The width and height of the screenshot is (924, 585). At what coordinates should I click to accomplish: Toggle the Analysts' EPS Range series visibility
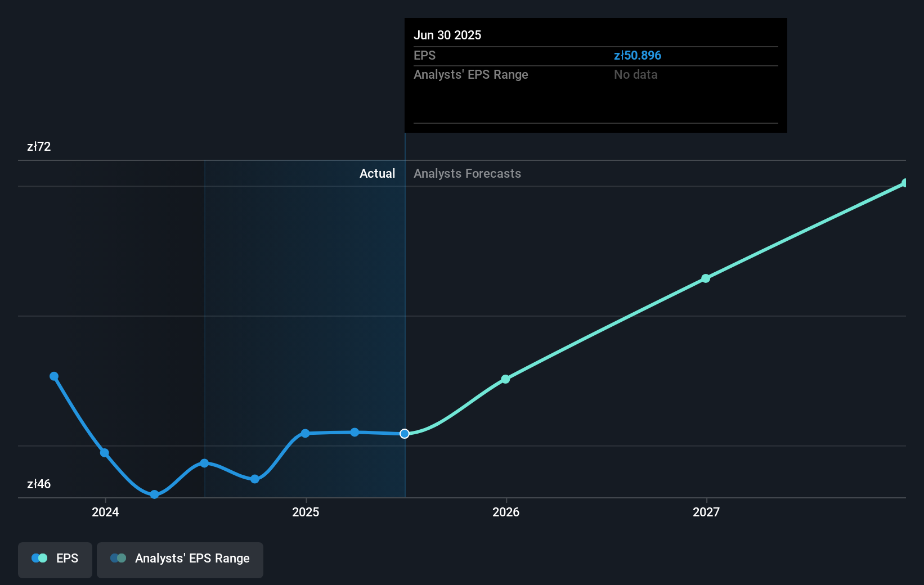point(180,558)
